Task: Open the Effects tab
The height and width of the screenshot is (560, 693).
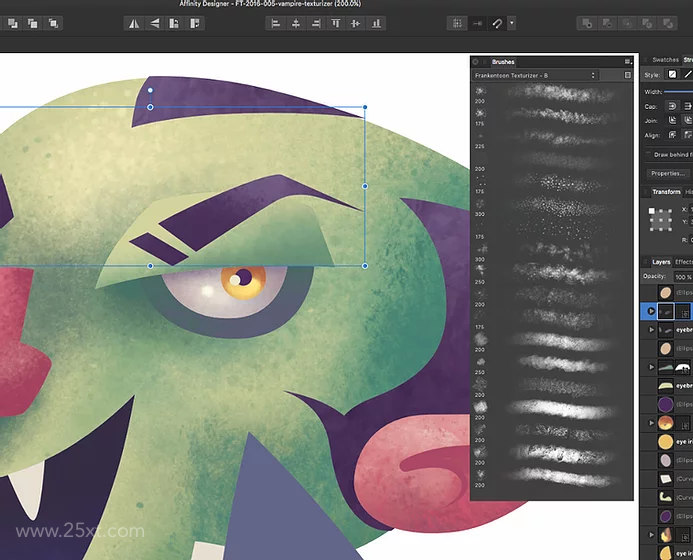Action: pos(684,262)
